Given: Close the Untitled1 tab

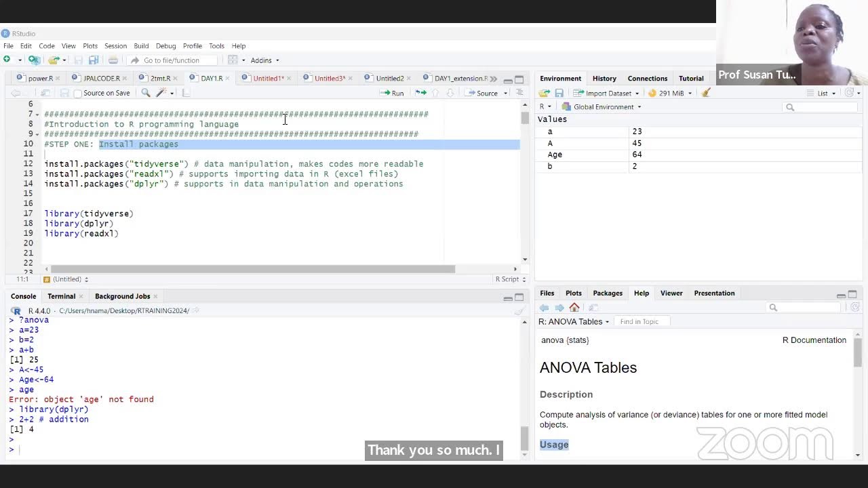Looking at the screenshot, I should point(289,79).
